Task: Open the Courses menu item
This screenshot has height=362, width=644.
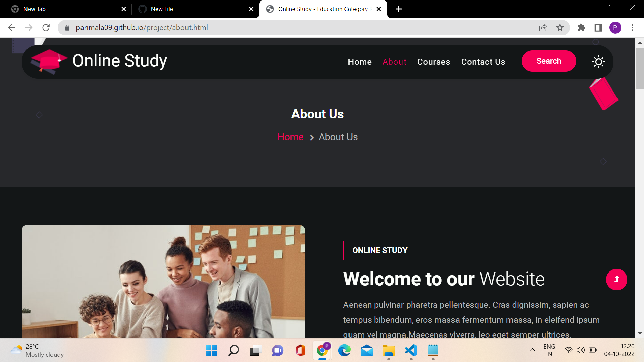Action: (433, 62)
